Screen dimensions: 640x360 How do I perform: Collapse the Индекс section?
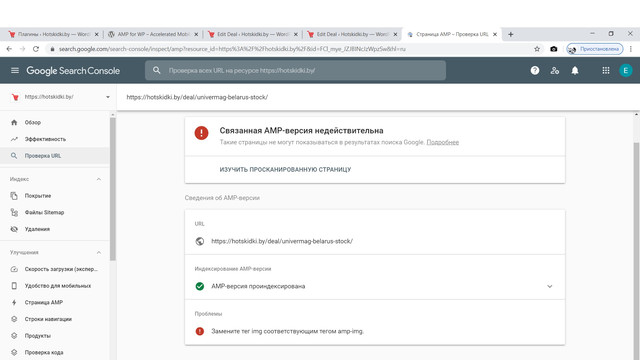[98, 179]
